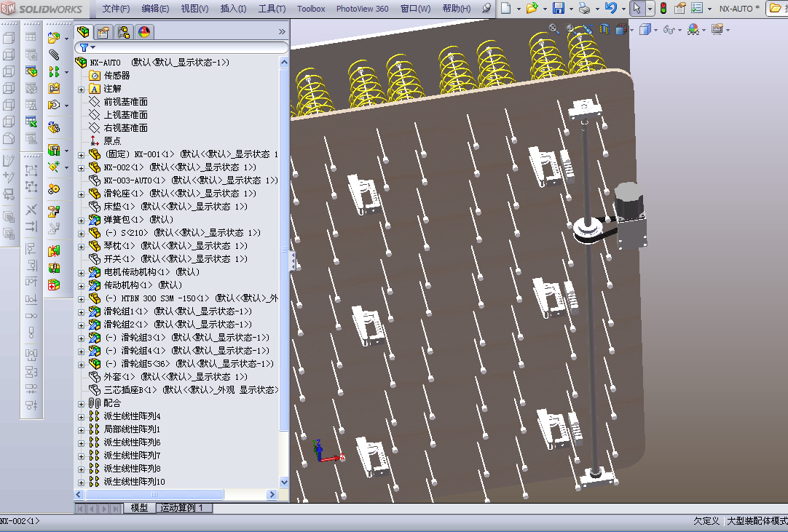Click the panel collapse handle at tree edge
The image size is (788, 532).
point(292,261)
